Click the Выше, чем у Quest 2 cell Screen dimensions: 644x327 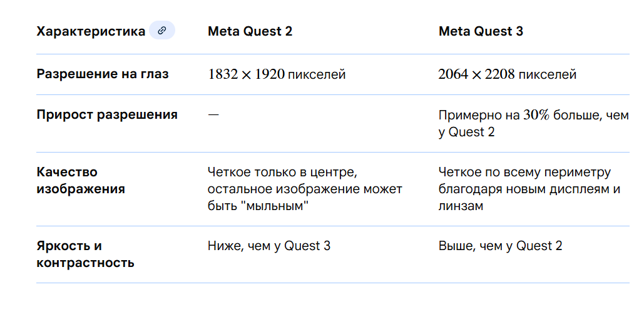pos(500,246)
